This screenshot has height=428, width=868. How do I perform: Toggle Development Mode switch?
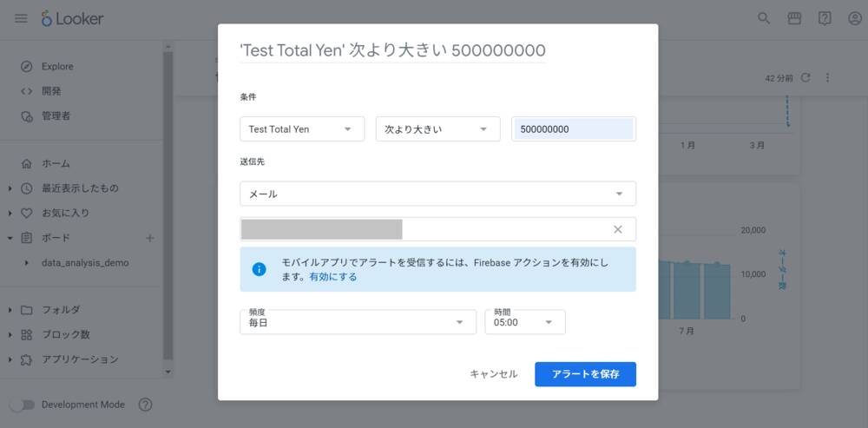21,405
